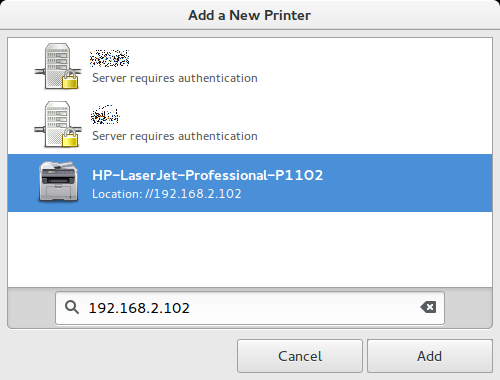This screenshot has width=500, height=380.
Task: Click the Cancel button
Action: 300,356
